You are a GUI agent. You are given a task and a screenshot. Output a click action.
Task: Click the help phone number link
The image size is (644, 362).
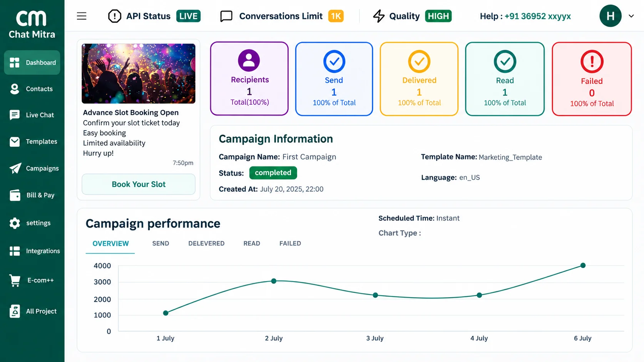pyautogui.click(x=538, y=16)
